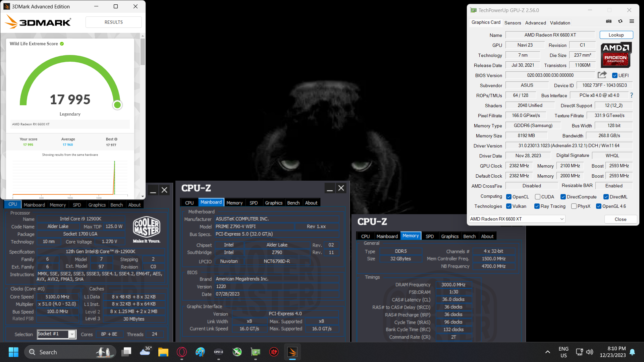Image resolution: width=644 pixels, height=362 pixels.
Task: Toggle the OpenCL checkbox
Action: [509, 197]
